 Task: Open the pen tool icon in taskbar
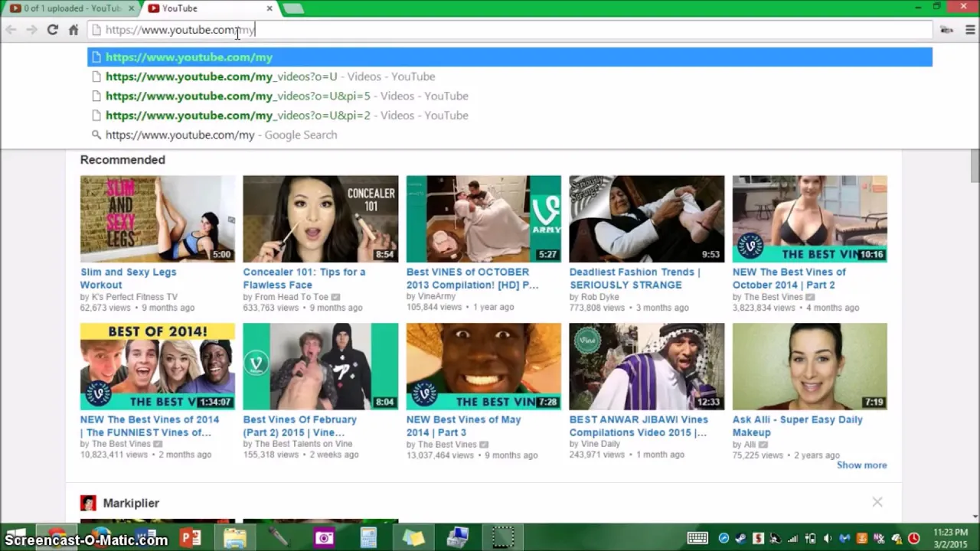279,538
